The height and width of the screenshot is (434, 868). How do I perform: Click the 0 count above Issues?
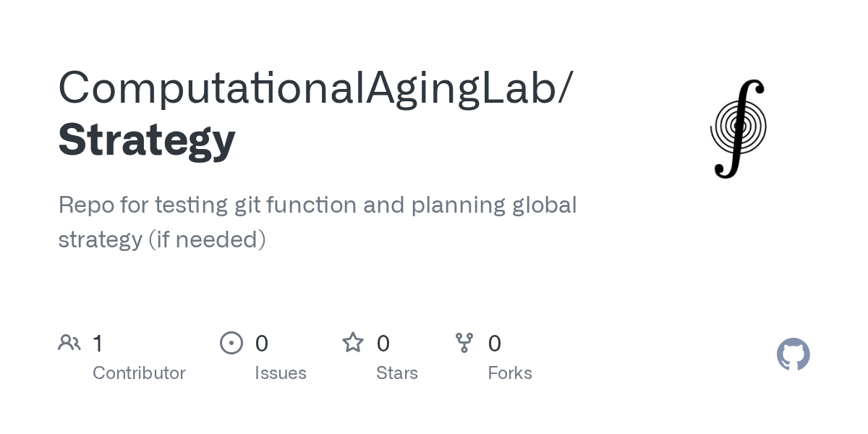(x=262, y=344)
